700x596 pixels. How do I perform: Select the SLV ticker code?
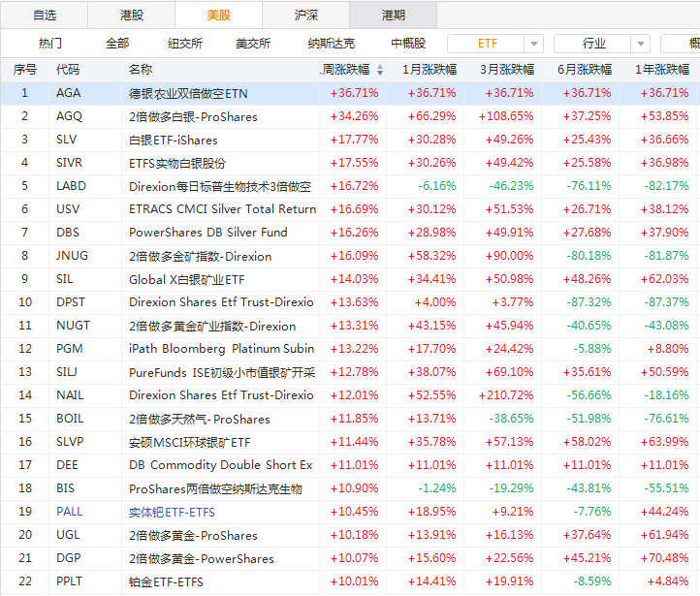tap(66, 140)
